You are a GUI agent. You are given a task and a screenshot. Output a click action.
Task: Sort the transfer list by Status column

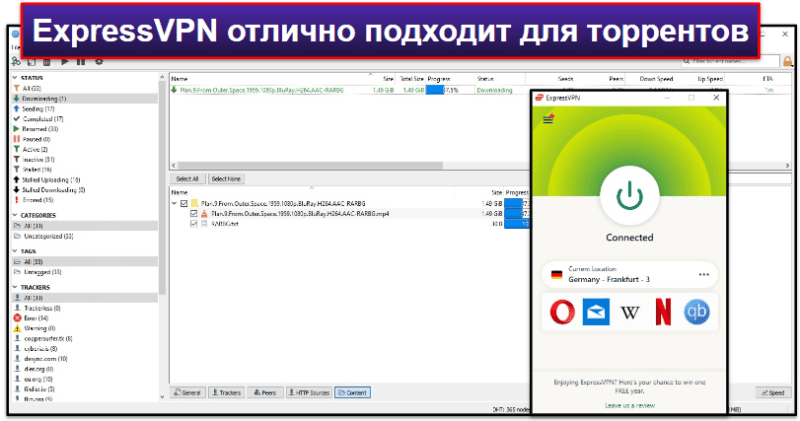(x=485, y=79)
